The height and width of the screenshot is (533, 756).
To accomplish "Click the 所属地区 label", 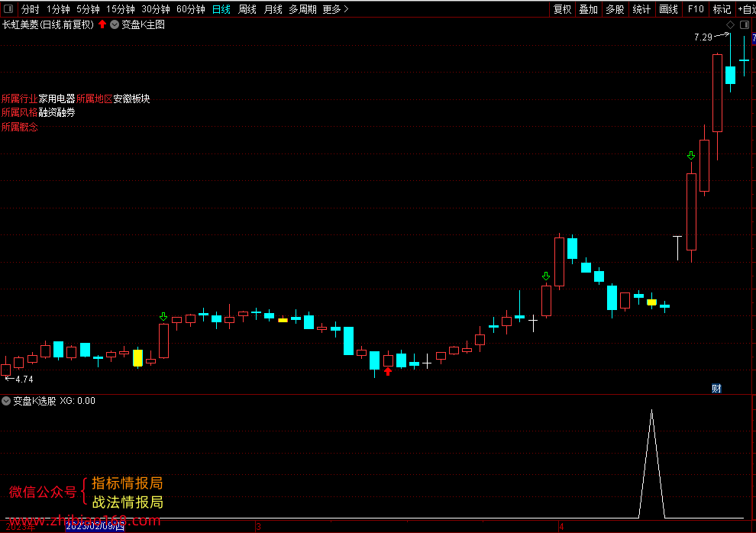I will coord(94,99).
